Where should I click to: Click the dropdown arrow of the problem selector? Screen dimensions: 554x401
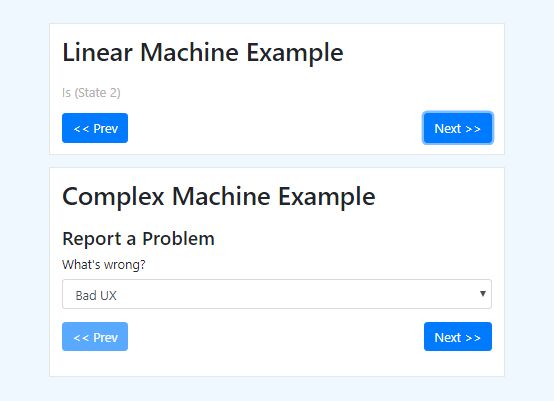click(x=483, y=294)
